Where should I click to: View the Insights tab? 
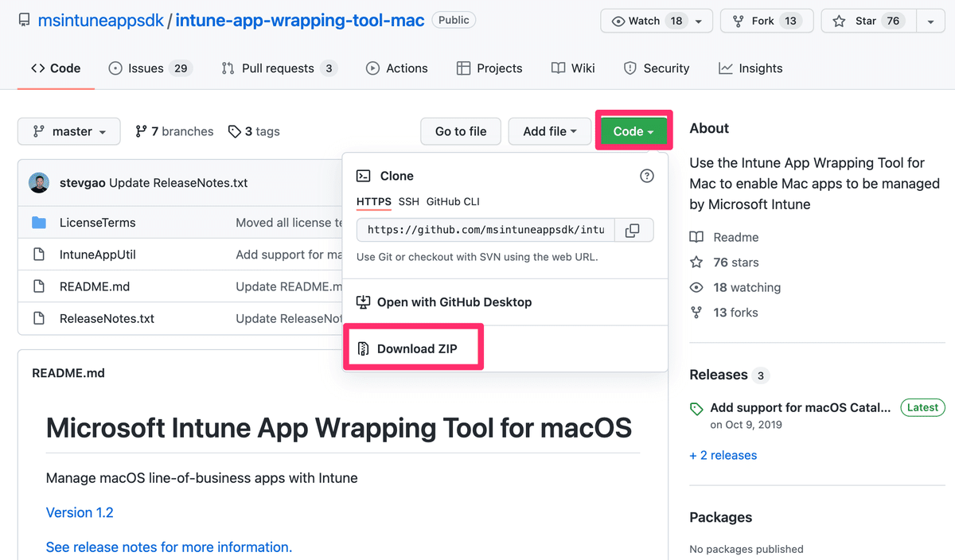pos(750,68)
